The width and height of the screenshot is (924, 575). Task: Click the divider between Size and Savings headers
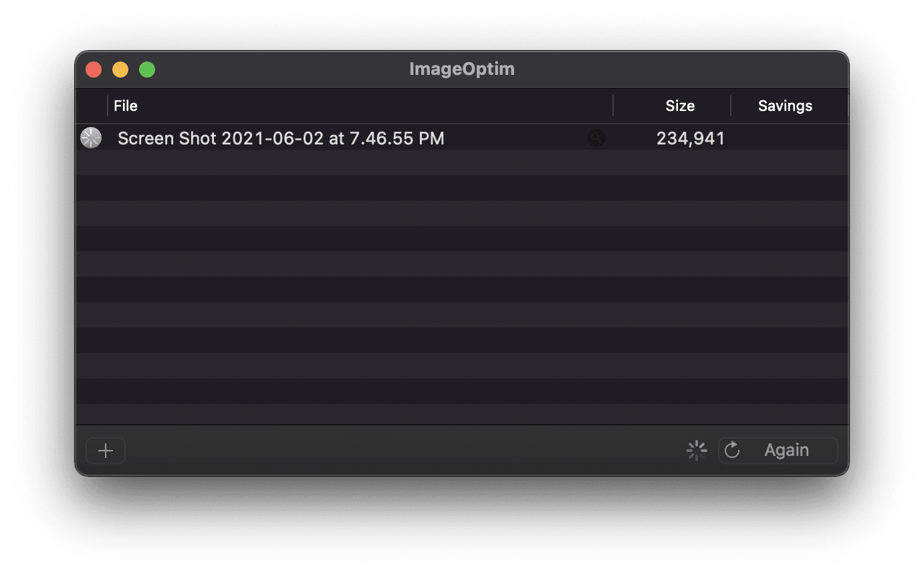[x=729, y=106]
